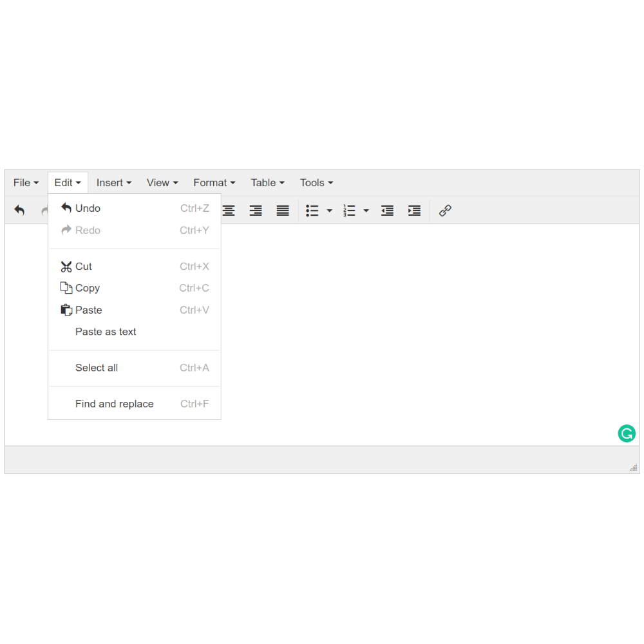Image resolution: width=644 pixels, height=644 pixels.
Task: Open the Tools menu
Action: [x=316, y=183]
